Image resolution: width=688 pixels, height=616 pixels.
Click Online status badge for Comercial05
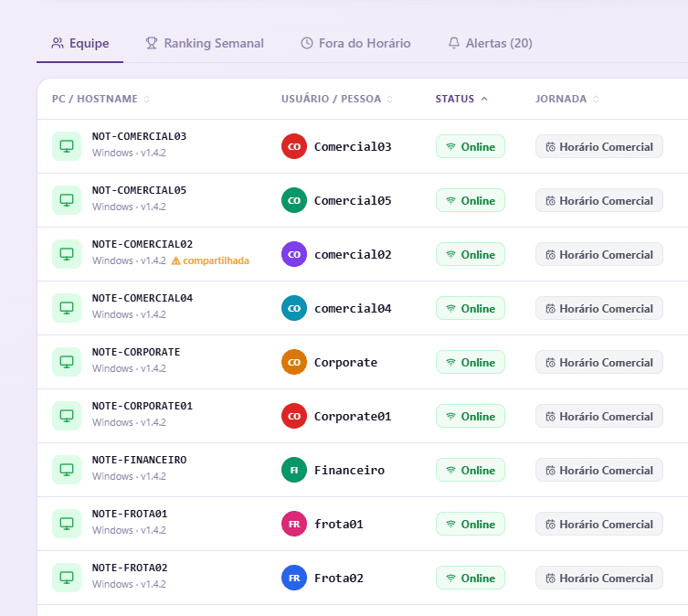471,200
